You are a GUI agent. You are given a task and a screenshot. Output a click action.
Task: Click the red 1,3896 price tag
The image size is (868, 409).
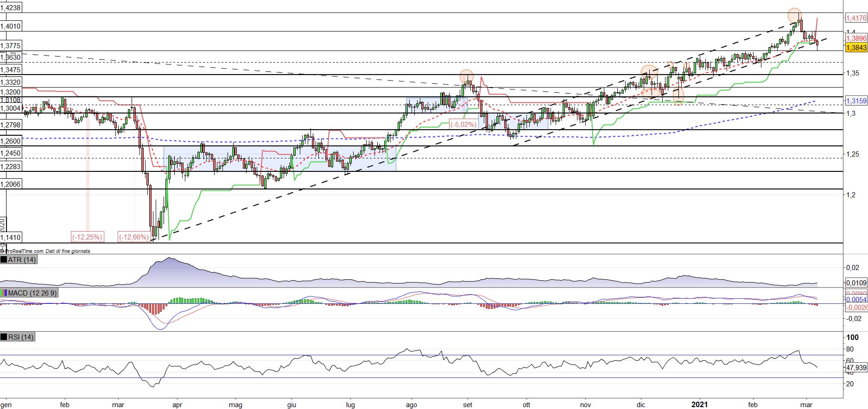point(855,38)
